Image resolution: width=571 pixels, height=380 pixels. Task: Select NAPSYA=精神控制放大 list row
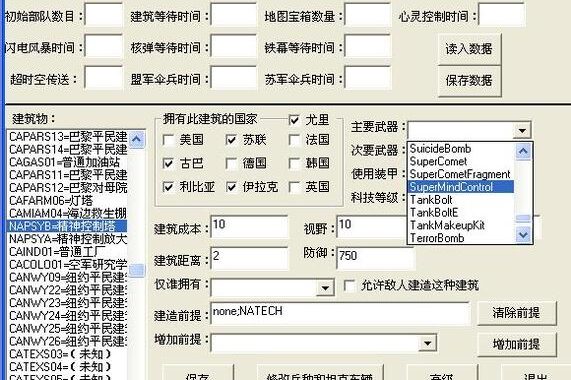coord(68,239)
